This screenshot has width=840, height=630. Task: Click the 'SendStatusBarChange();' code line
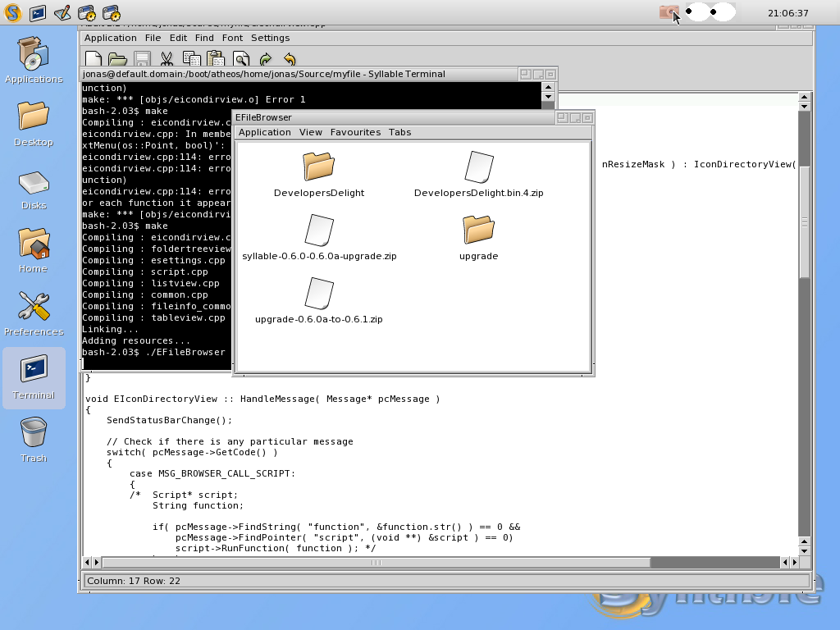169,420
